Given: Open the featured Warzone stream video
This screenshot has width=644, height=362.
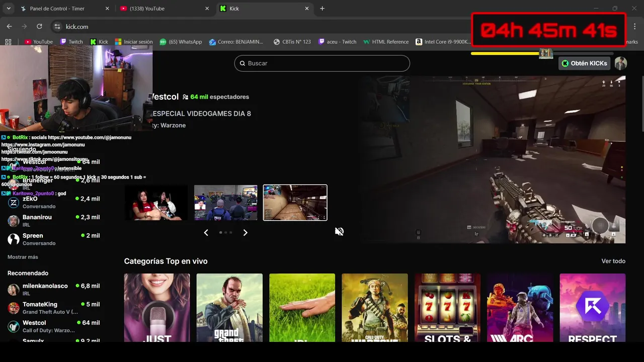Looking at the screenshot, I should click(x=493, y=159).
